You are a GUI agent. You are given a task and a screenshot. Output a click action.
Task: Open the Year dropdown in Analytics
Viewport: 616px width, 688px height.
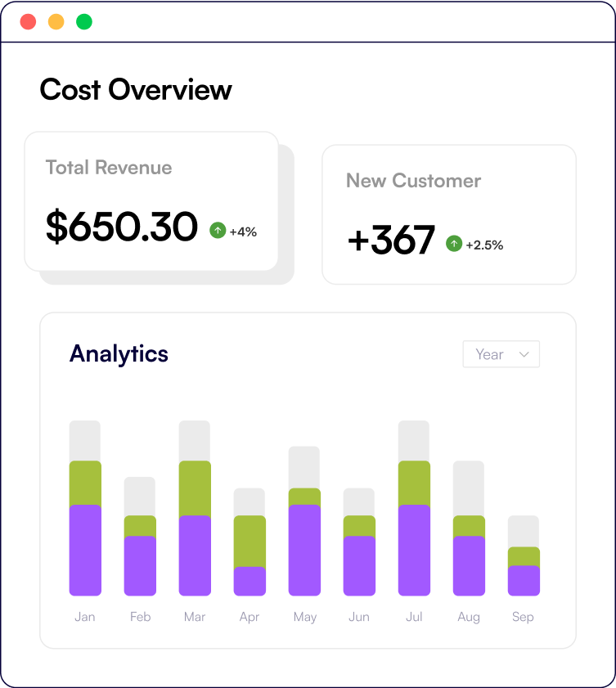point(501,354)
